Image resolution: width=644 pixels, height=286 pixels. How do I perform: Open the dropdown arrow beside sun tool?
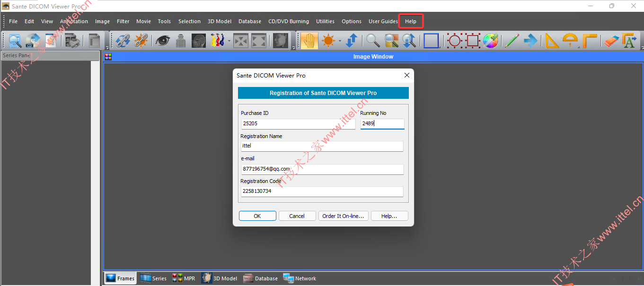340,41
